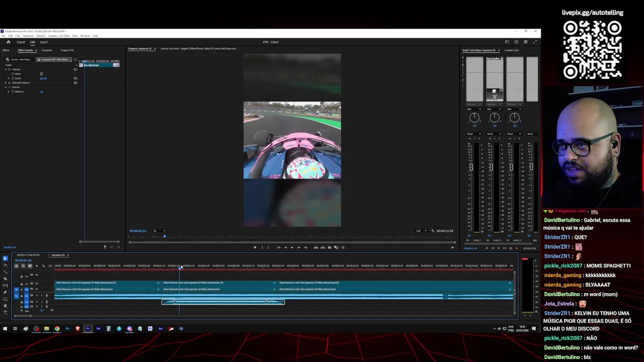Select the Slip tool
This screenshot has height=362, width=644.
[x=5, y=286]
